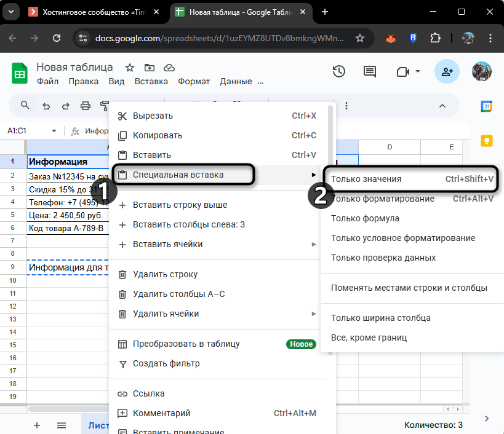Select Только условное форматирование option
This screenshot has height=434, width=504.
pos(412,238)
